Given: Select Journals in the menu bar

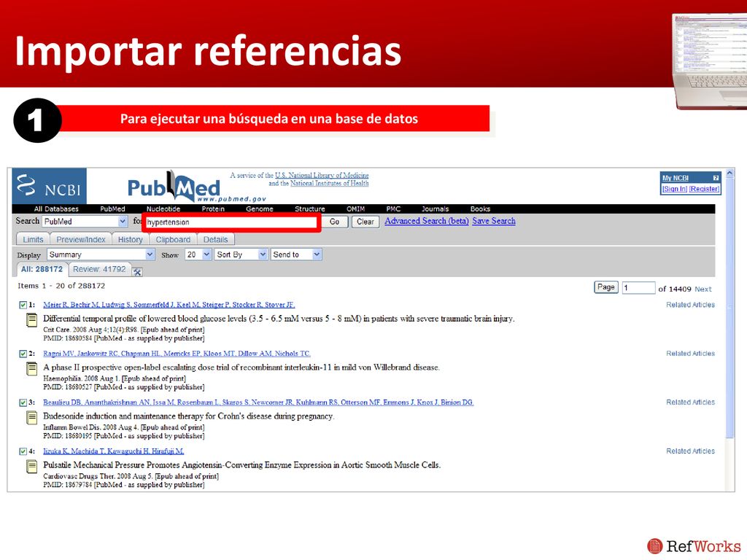Looking at the screenshot, I should click(x=435, y=209).
